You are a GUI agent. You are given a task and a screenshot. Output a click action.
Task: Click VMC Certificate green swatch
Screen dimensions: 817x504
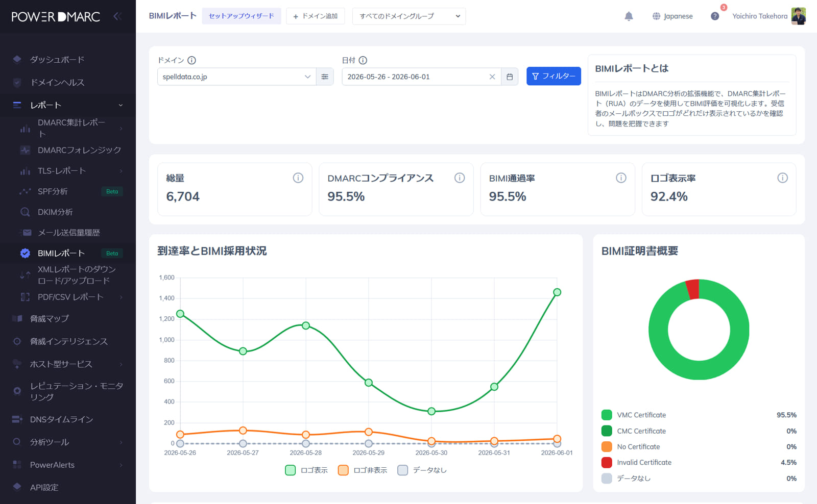pos(607,415)
